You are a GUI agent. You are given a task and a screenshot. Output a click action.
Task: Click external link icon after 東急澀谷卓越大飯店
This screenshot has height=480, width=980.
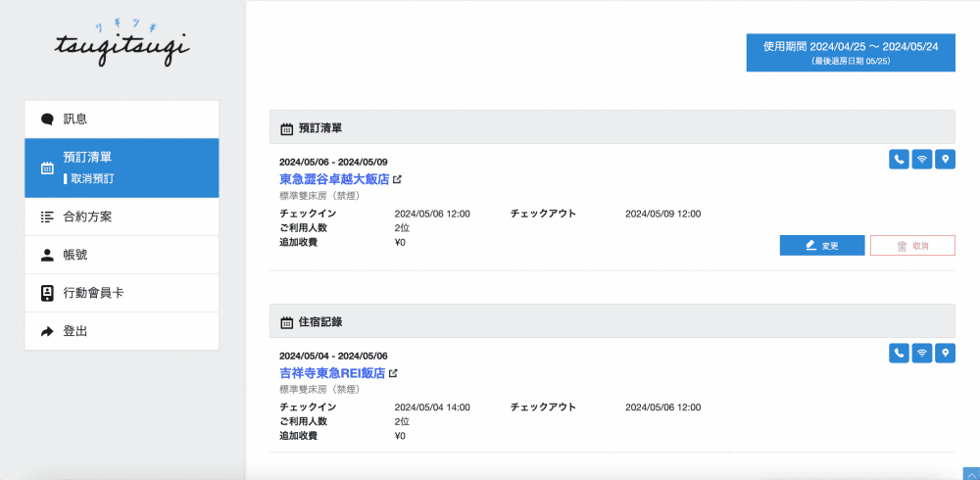click(x=397, y=179)
